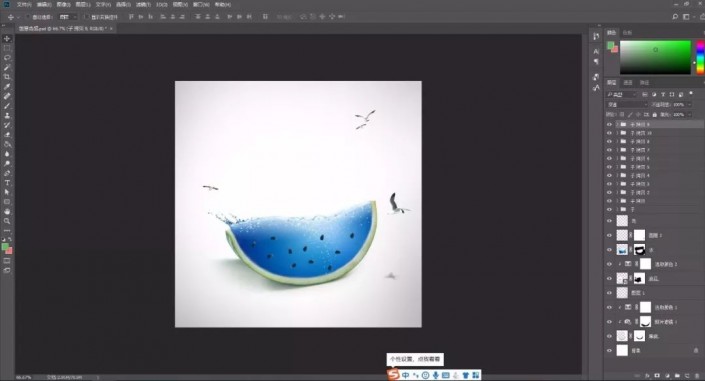Screen dimensions: 705x381
Task: Click the 个性设置 tooltip
Action: (415, 359)
